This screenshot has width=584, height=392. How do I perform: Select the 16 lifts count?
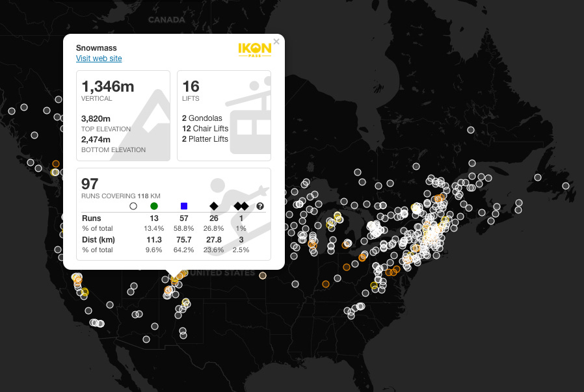point(191,86)
